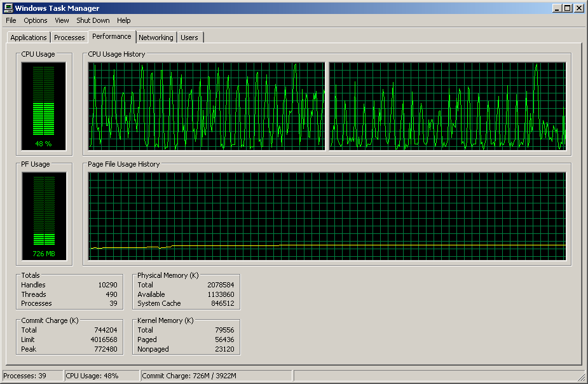Click the right CPU Usage History graph
This screenshot has width=588, height=384.
click(447, 106)
